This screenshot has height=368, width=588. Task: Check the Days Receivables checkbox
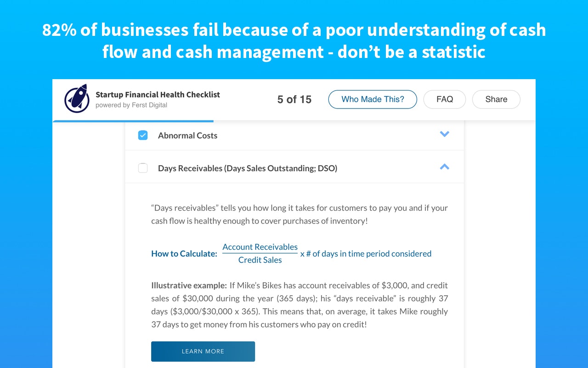tap(143, 168)
